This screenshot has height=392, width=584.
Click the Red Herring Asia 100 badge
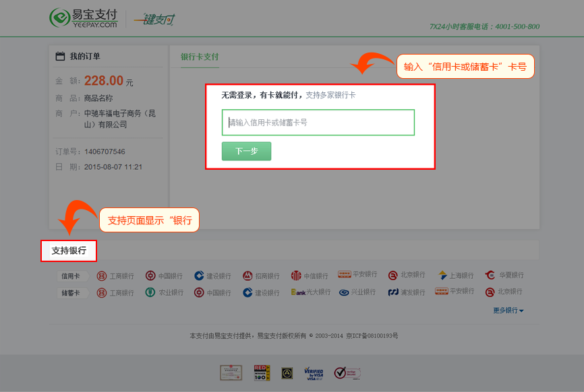[x=262, y=372]
